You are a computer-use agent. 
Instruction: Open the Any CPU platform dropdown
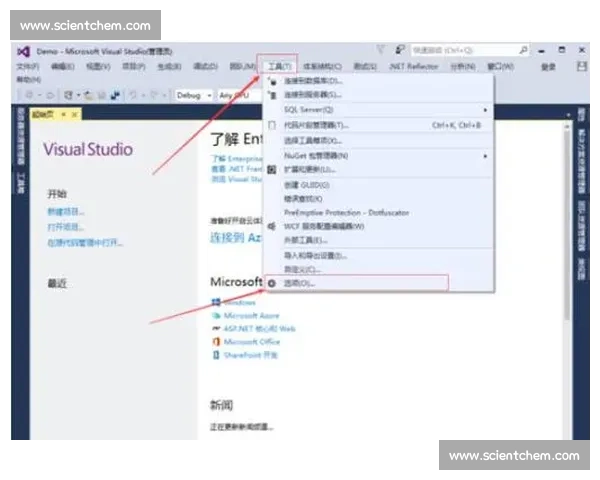tap(240, 95)
